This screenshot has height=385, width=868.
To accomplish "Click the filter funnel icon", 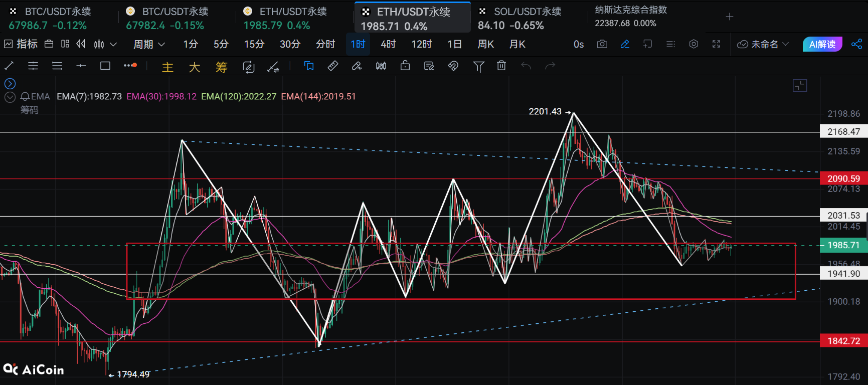I will [478, 66].
